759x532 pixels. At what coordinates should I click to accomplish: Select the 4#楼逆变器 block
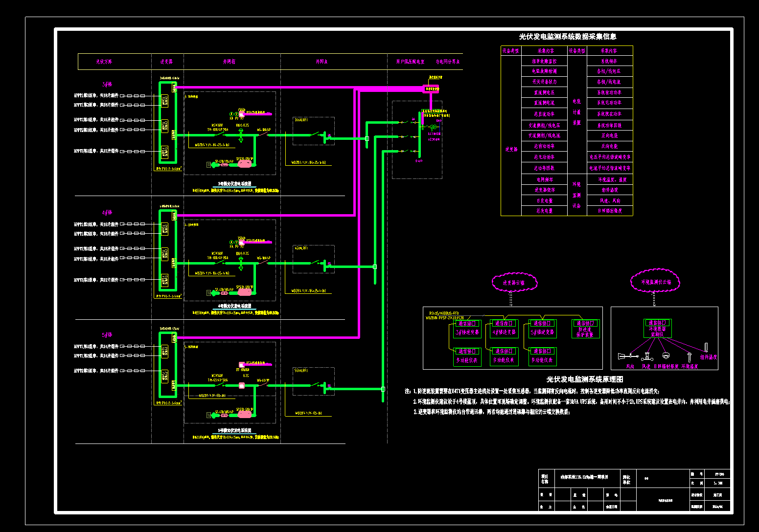[x=504, y=329]
